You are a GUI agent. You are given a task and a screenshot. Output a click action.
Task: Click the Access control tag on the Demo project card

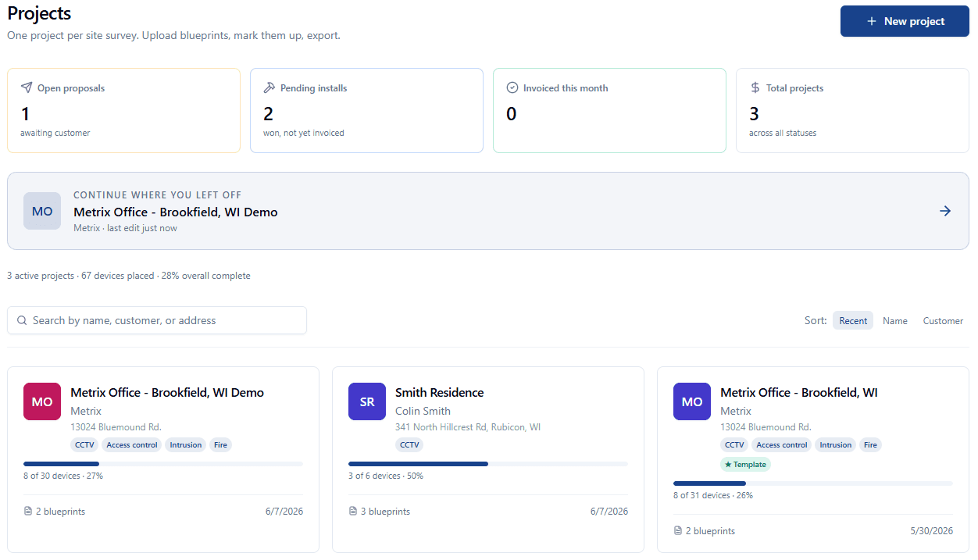pos(132,445)
